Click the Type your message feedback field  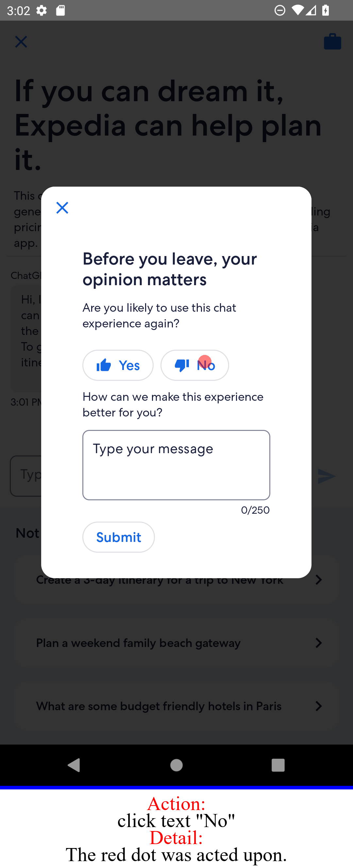coord(176,465)
